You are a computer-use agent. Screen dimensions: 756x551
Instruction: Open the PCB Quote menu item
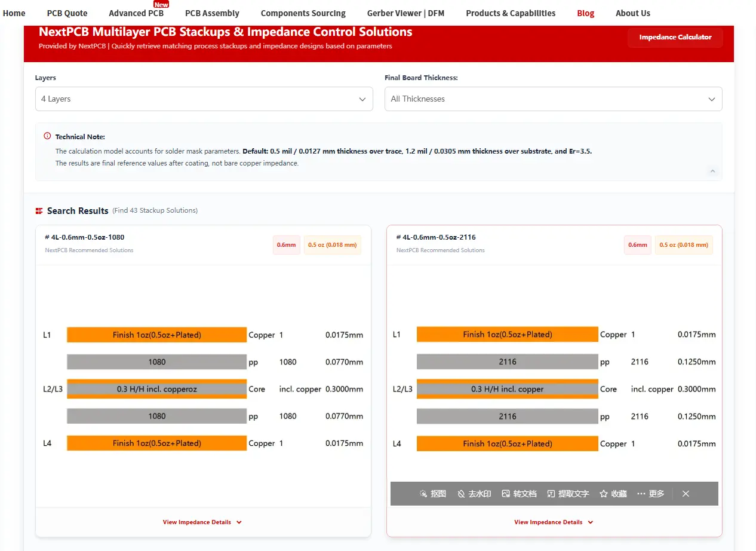click(67, 13)
